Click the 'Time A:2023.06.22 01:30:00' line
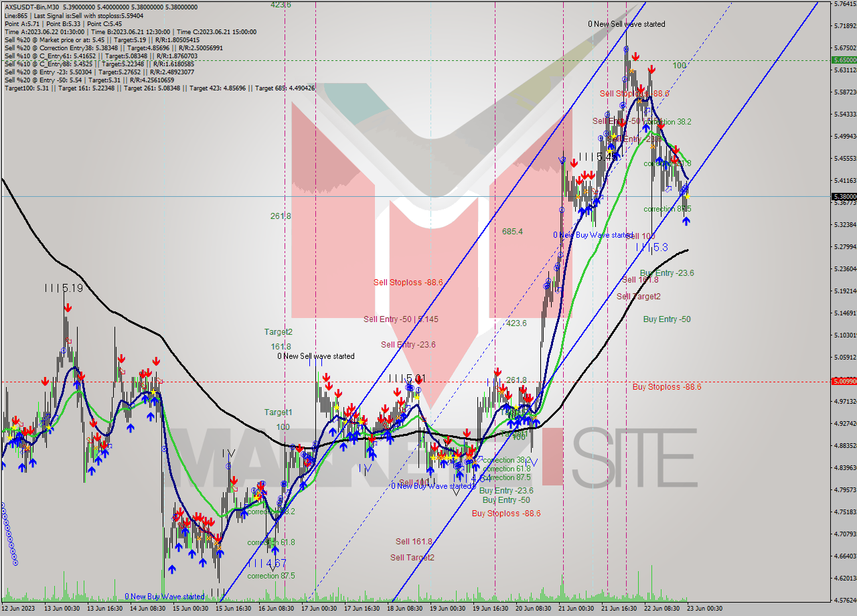 click(44, 31)
